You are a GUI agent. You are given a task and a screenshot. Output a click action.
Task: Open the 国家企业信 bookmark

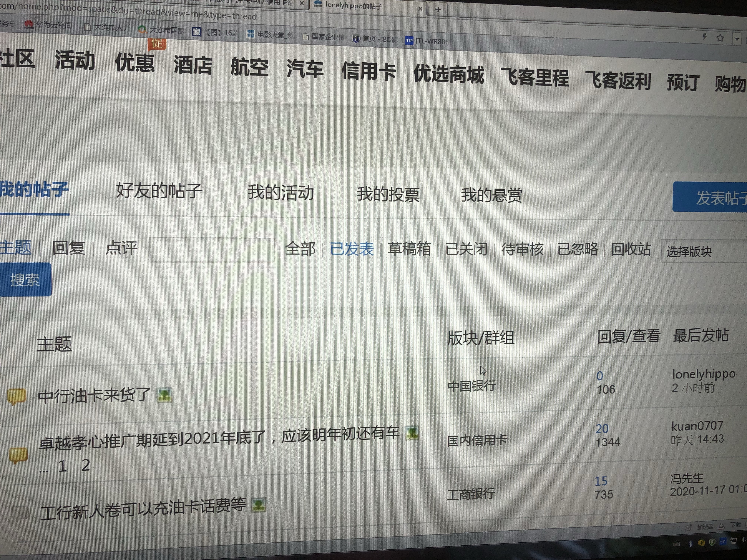pos(323,37)
